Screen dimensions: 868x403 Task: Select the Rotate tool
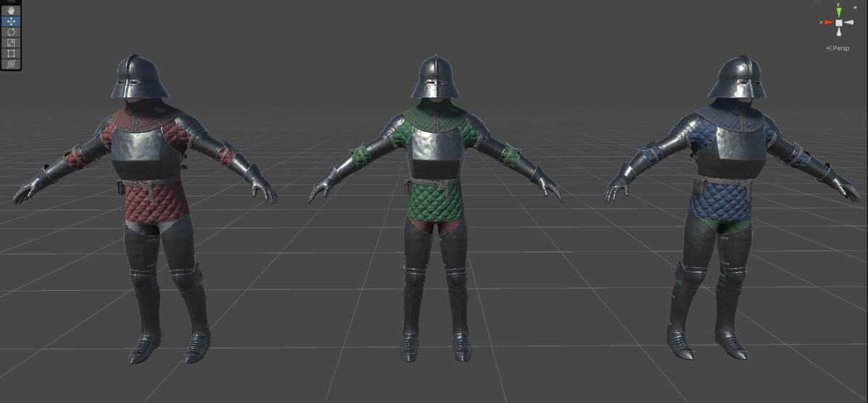pyautogui.click(x=11, y=32)
